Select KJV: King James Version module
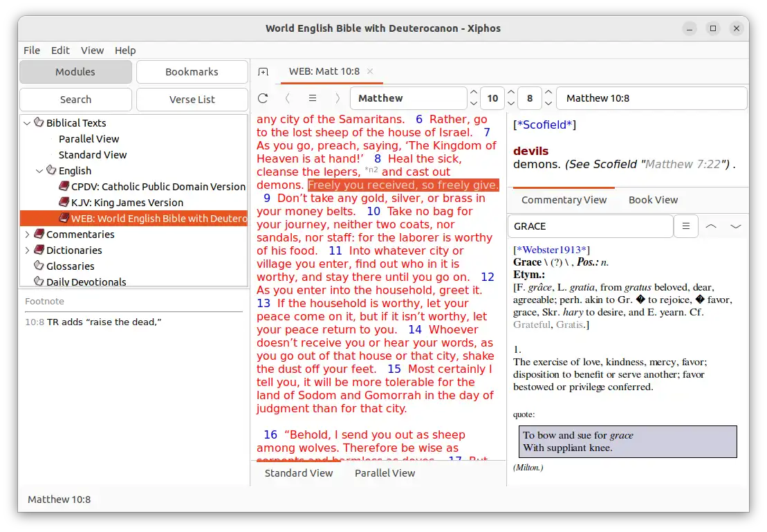 click(x=127, y=202)
